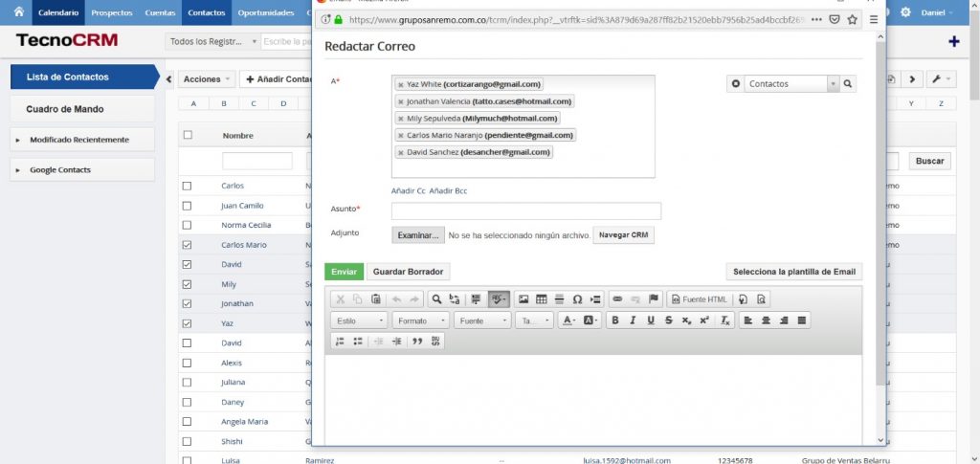Open the Contactos module dropdown
This screenshot has height=464, width=980.
pos(791,84)
